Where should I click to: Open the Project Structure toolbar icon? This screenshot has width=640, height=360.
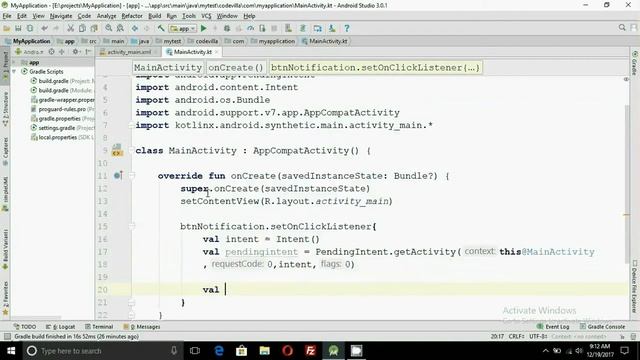(318, 28)
